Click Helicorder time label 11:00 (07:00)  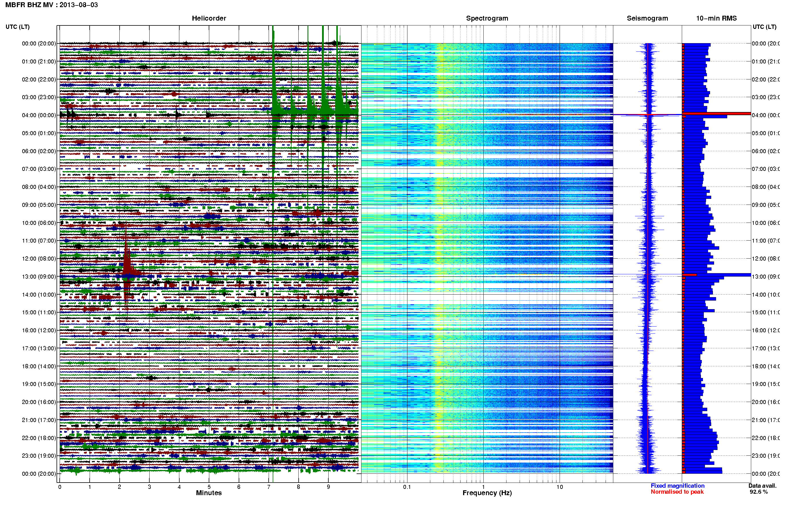tap(39, 241)
